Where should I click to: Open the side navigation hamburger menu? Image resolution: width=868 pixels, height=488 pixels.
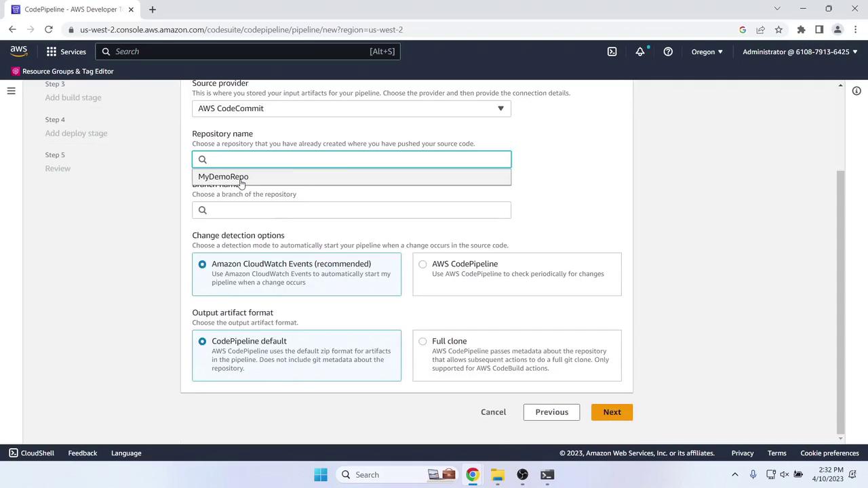coord(11,91)
